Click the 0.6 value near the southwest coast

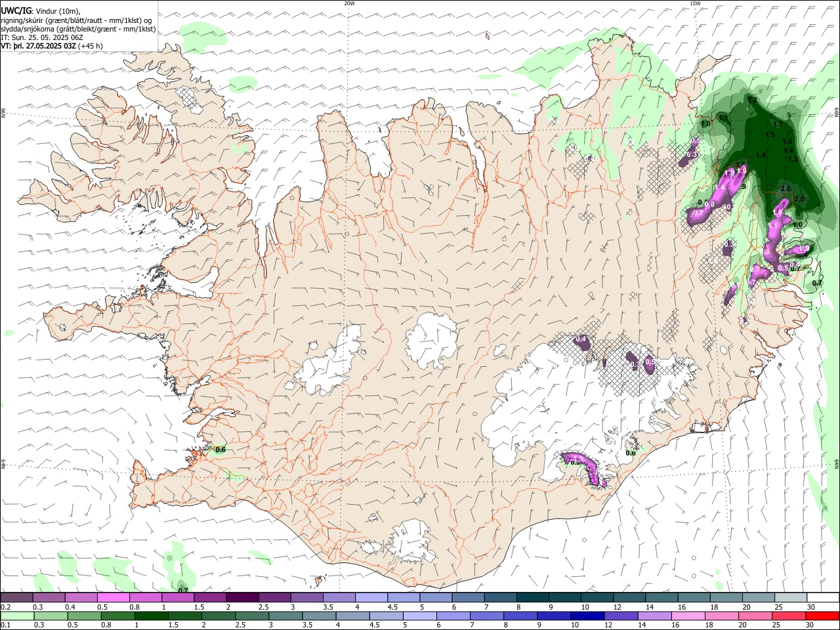point(220,450)
